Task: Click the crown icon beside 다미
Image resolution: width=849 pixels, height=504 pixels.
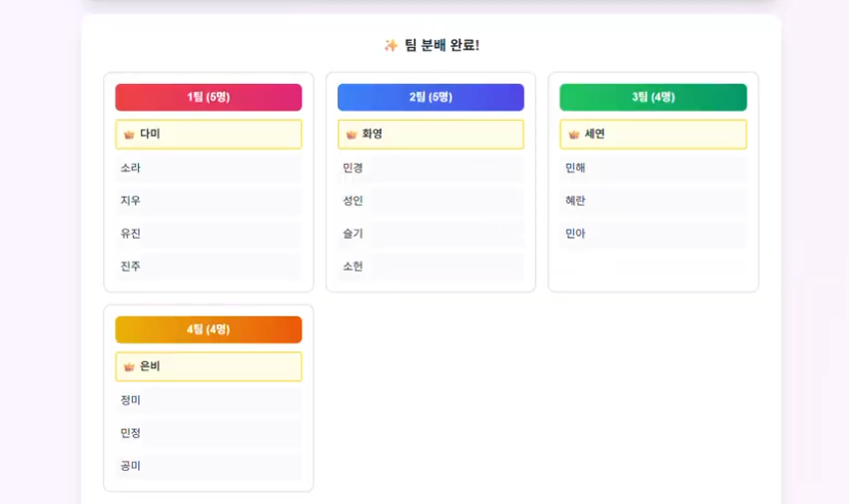Action: (129, 135)
